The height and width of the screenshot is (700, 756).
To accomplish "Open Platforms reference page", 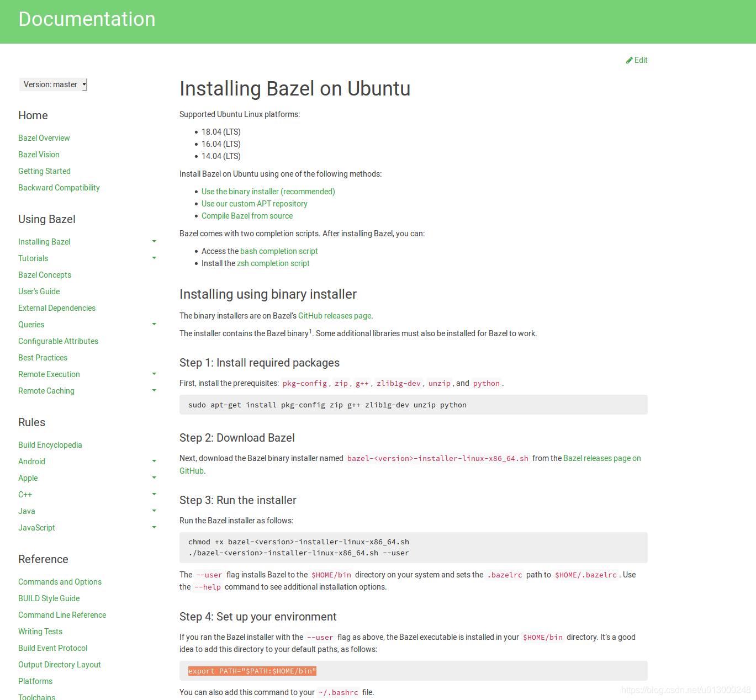I will tap(35, 681).
